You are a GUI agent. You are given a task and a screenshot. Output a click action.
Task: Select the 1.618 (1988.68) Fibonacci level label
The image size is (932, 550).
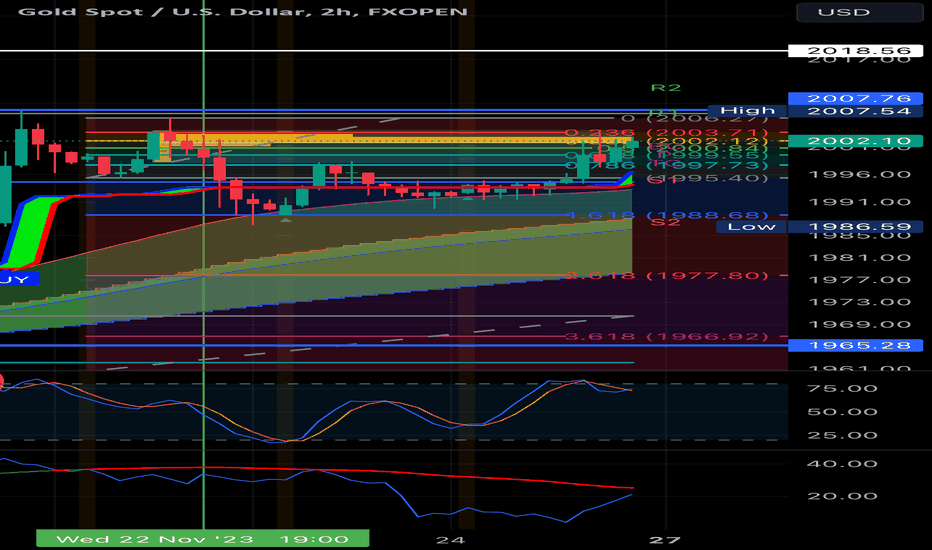click(x=667, y=215)
